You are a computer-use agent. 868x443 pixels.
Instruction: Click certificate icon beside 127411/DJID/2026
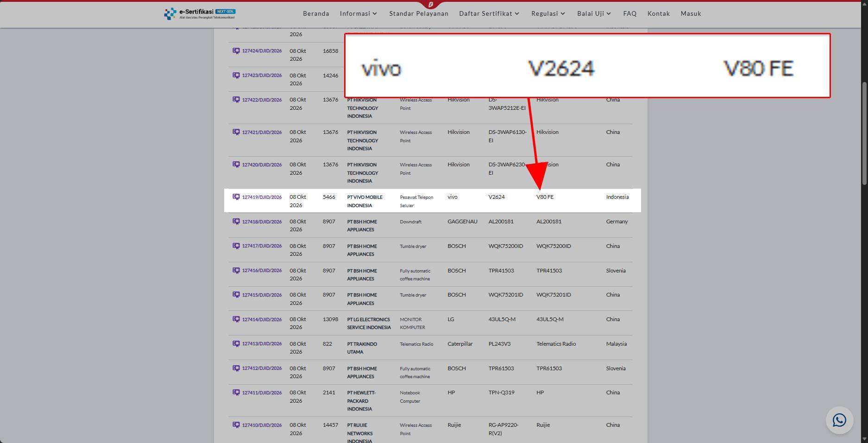click(x=236, y=392)
